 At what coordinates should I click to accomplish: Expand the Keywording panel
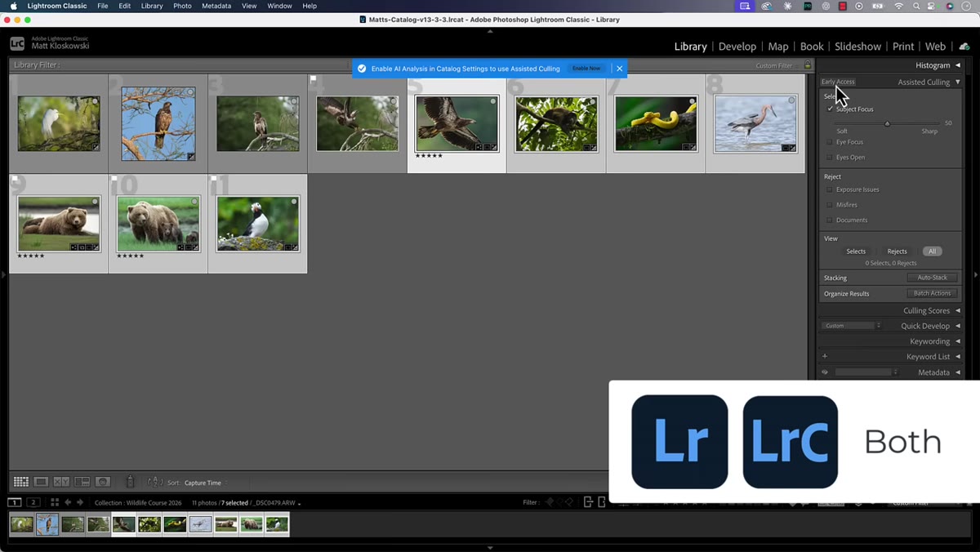[x=958, y=341]
